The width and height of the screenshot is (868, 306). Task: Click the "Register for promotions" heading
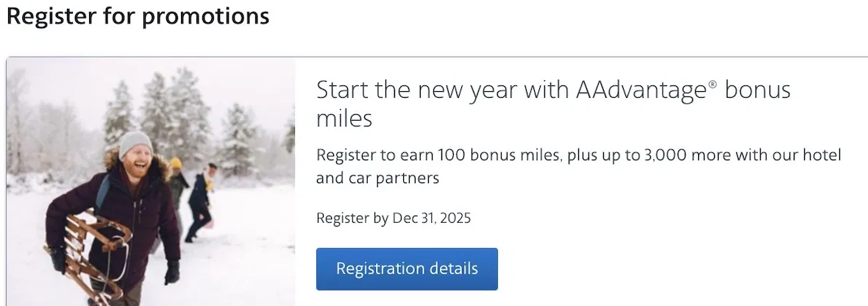coord(138,15)
